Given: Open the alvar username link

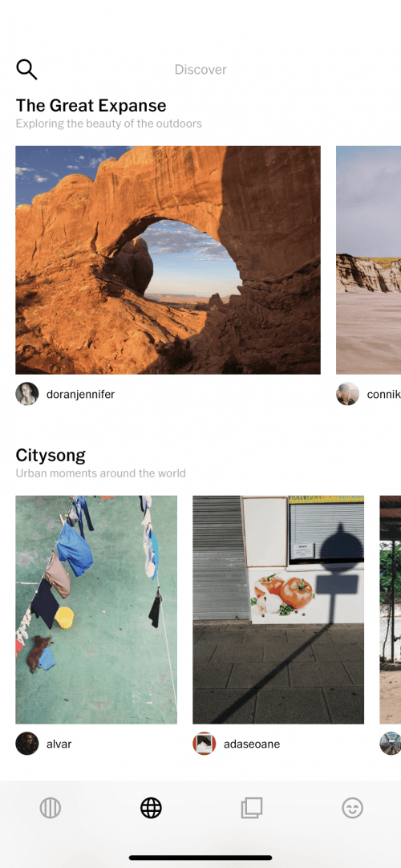Looking at the screenshot, I should tap(59, 744).
